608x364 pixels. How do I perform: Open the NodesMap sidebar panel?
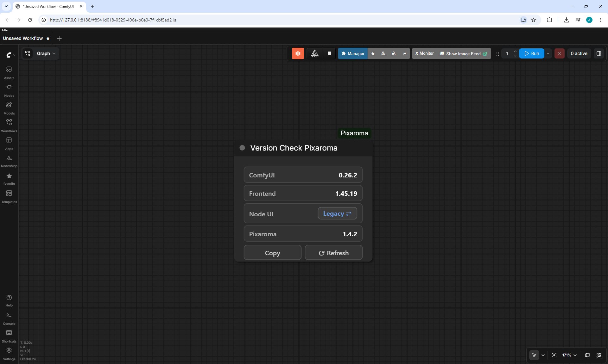click(x=9, y=161)
